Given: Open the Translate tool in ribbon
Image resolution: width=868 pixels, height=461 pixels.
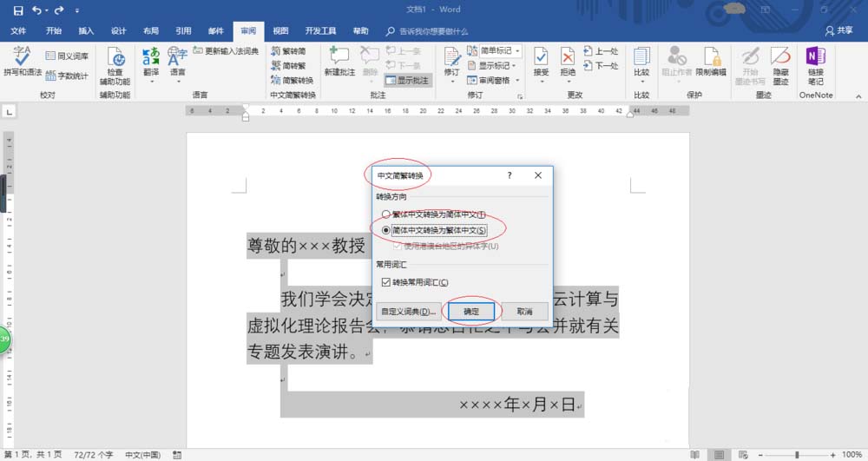Looking at the screenshot, I should [151, 63].
